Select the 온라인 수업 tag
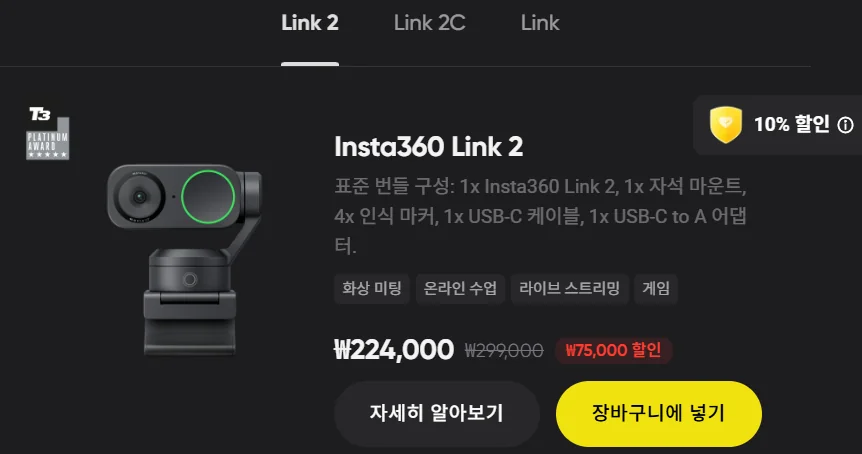The height and width of the screenshot is (454, 862). click(x=460, y=289)
